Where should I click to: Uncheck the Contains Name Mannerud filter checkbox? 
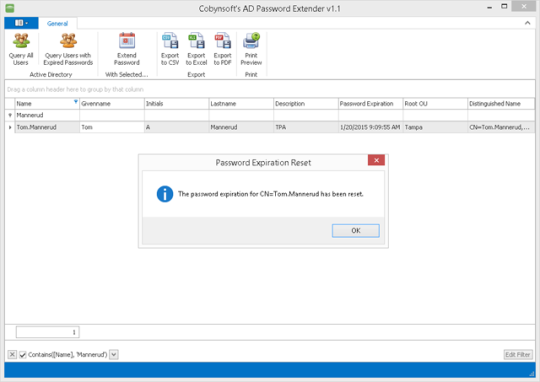tap(23, 354)
